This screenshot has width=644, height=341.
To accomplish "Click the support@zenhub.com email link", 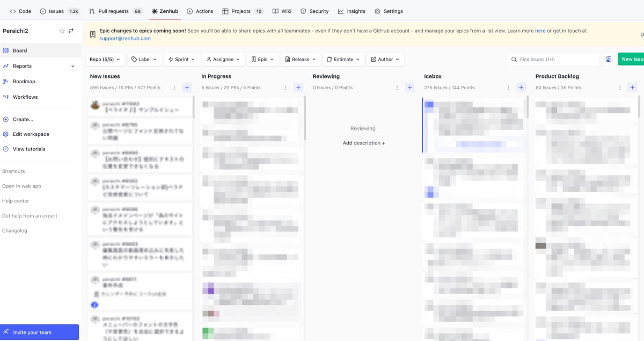I will click(125, 39).
